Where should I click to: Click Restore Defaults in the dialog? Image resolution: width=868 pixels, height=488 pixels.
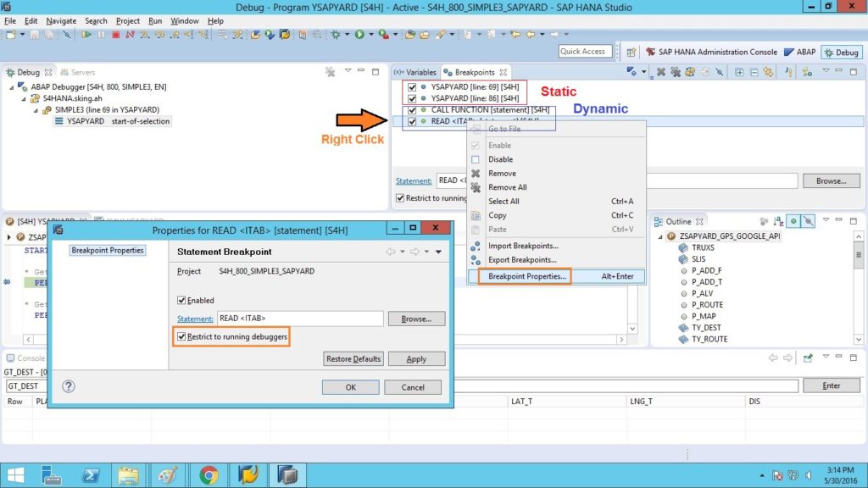[x=353, y=358]
